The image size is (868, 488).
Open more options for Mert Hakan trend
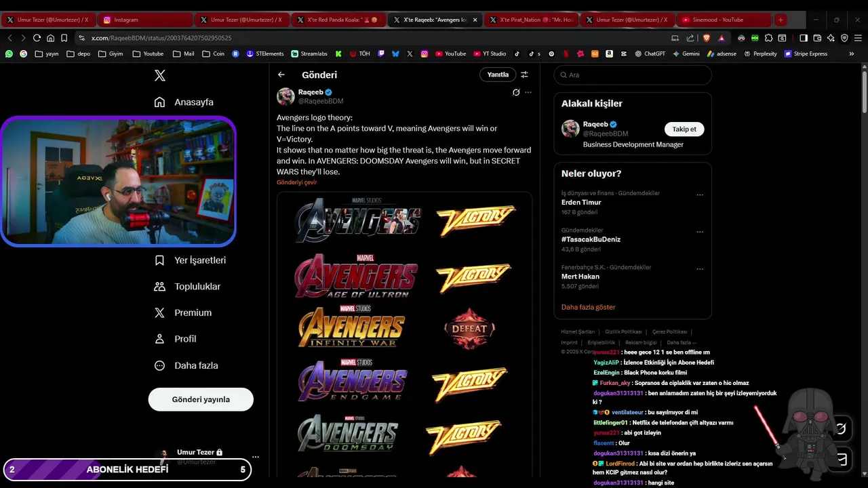click(x=700, y=269)
